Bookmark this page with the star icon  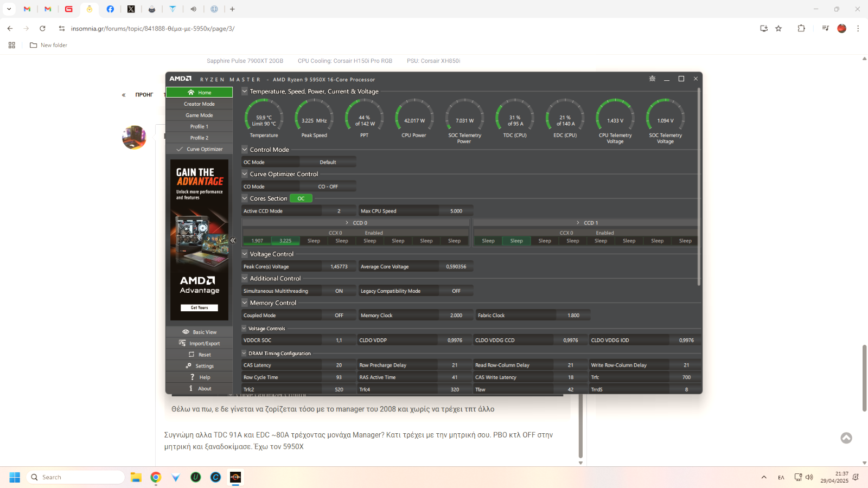[x=778, y=28]
